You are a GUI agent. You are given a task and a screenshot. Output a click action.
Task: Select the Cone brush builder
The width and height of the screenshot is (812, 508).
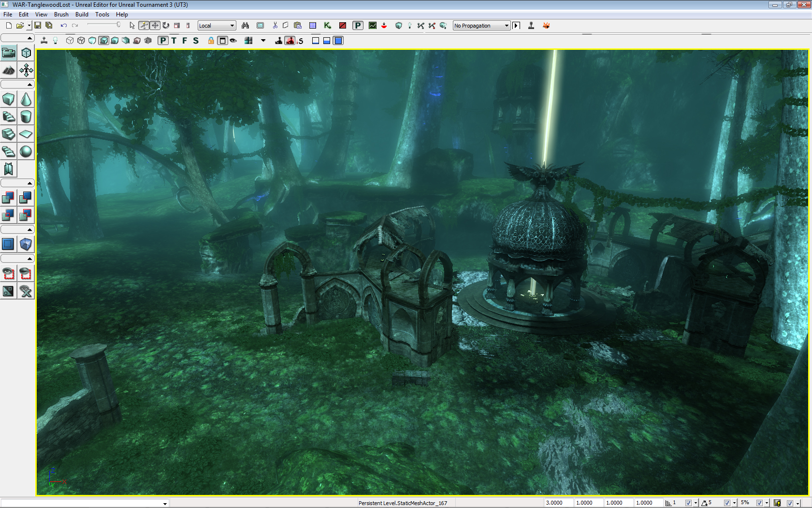coord(26,99)
